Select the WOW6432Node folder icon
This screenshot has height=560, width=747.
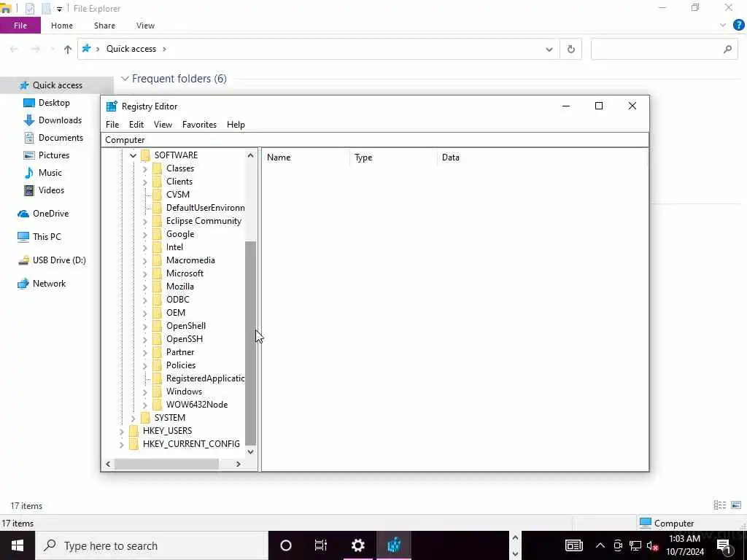158,405
